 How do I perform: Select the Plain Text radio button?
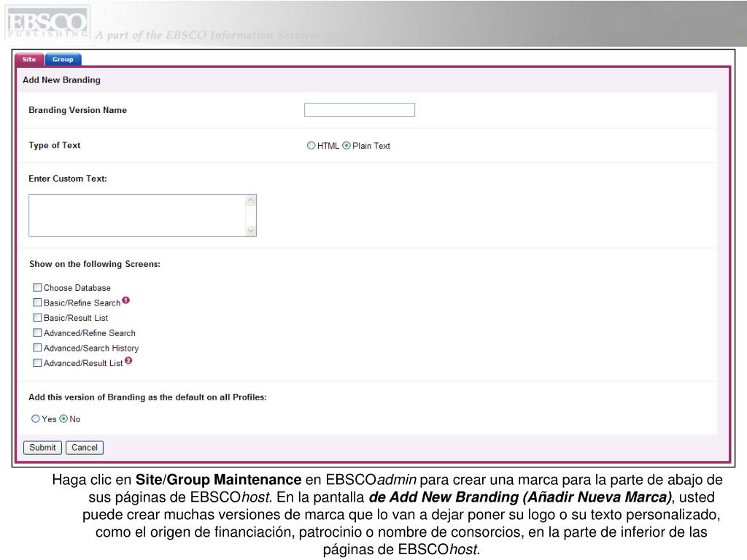(347, 146)
